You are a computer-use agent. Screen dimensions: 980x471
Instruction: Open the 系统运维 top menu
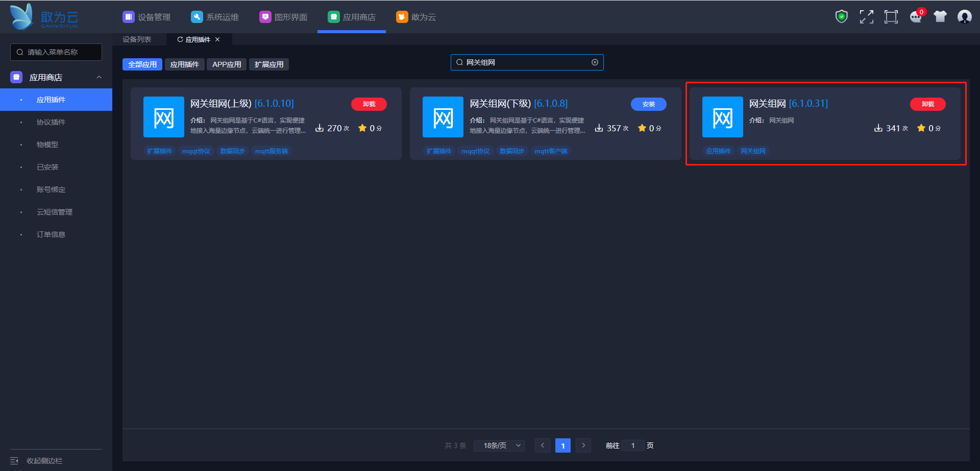[x=215, y=17]
